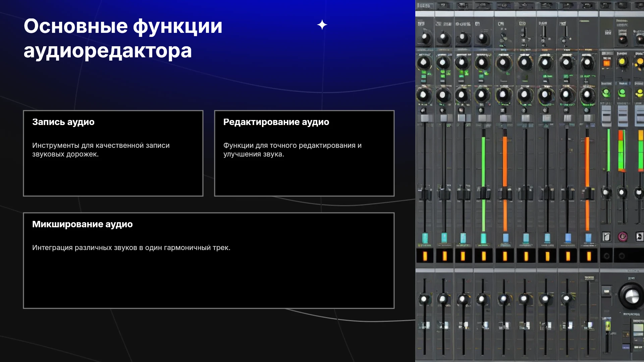
Task: Click the music note icon at mixer right edge
Action: pos(639,237)
